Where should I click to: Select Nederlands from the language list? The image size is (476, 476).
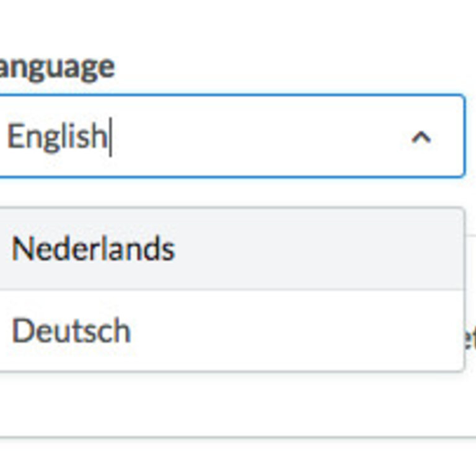click(x=93, y=249)
